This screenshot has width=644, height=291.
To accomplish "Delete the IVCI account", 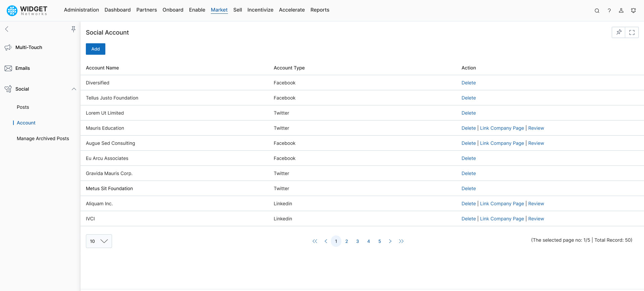I will pos(469,219).
